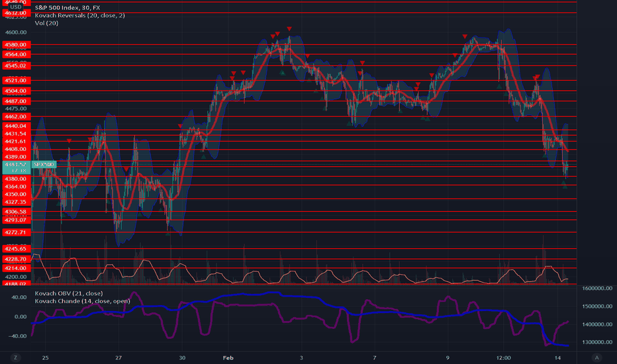This screenshot has width=617, height=364.
Task: Click the 4564.00 price level label
Action: tap(16, 54)
